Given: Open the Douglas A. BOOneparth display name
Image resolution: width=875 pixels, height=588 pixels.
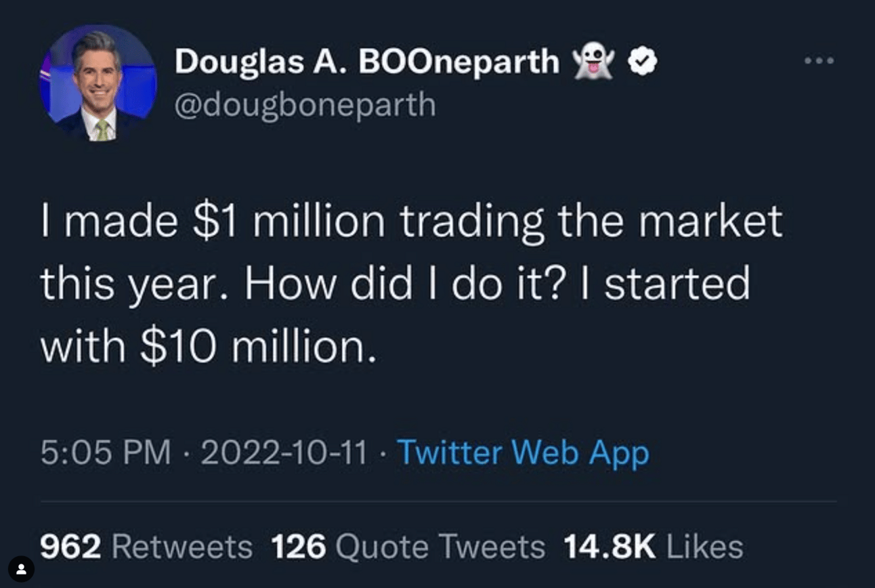Looking at the screenshot, I should (x=367, y=62).
